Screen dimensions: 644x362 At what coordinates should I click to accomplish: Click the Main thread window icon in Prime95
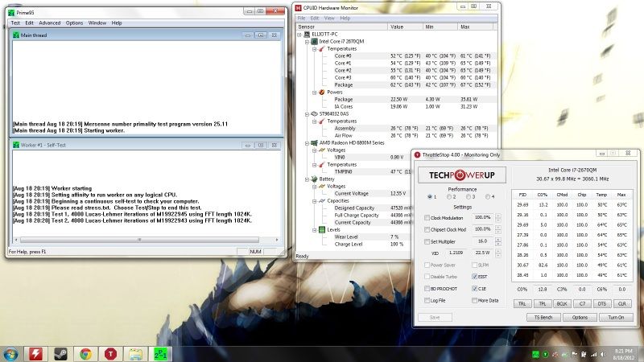coord(16,35)
